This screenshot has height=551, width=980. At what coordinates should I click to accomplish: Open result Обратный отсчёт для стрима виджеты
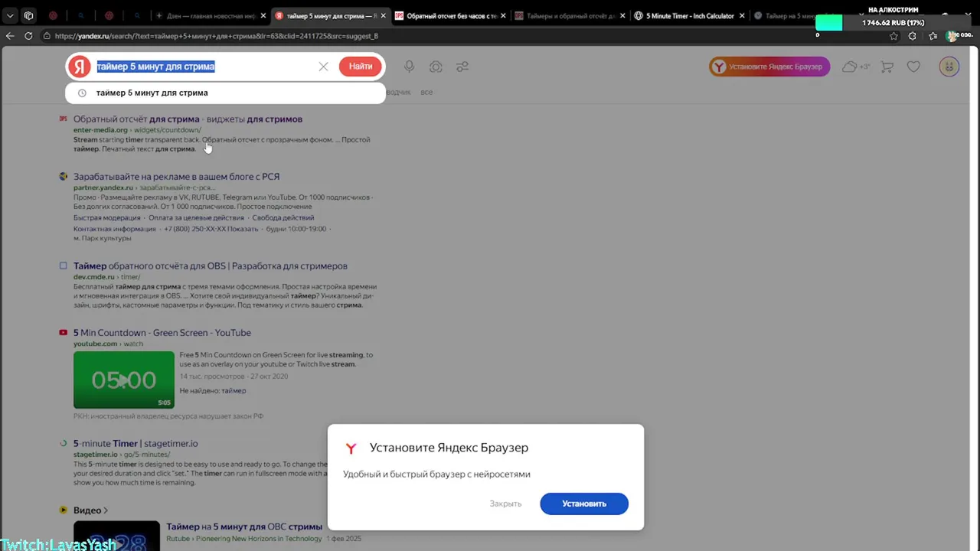point(188,119)
